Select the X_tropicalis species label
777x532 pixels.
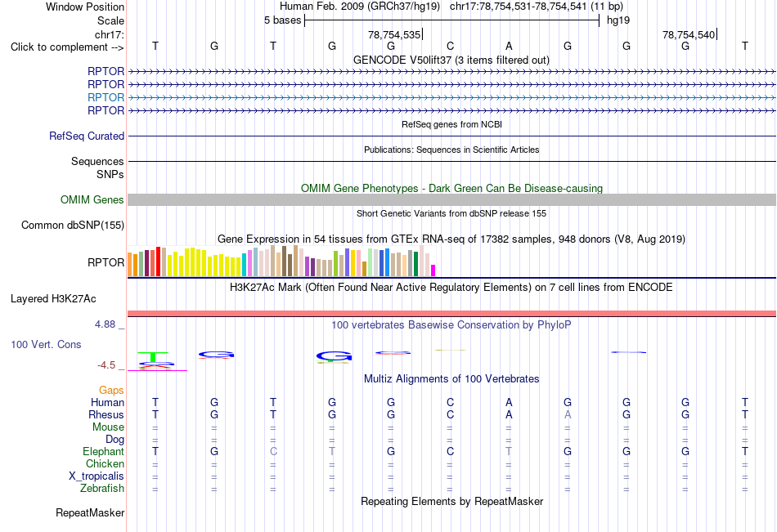(97, 476)
